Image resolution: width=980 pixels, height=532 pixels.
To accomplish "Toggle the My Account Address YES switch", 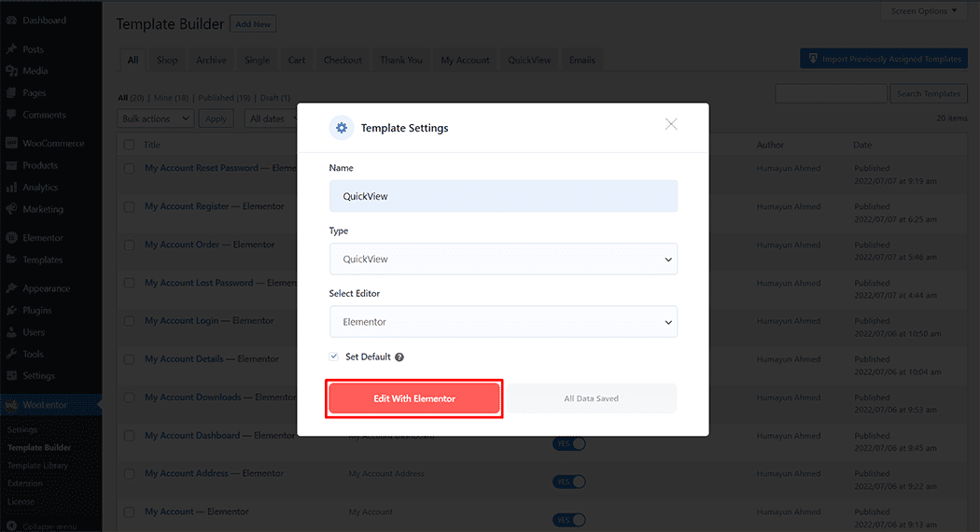I will point(569,482).
